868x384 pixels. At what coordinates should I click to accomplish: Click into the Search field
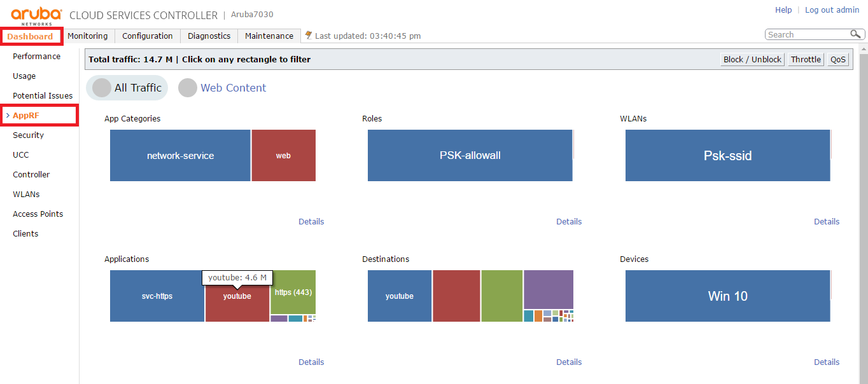(x=807, y=34)
